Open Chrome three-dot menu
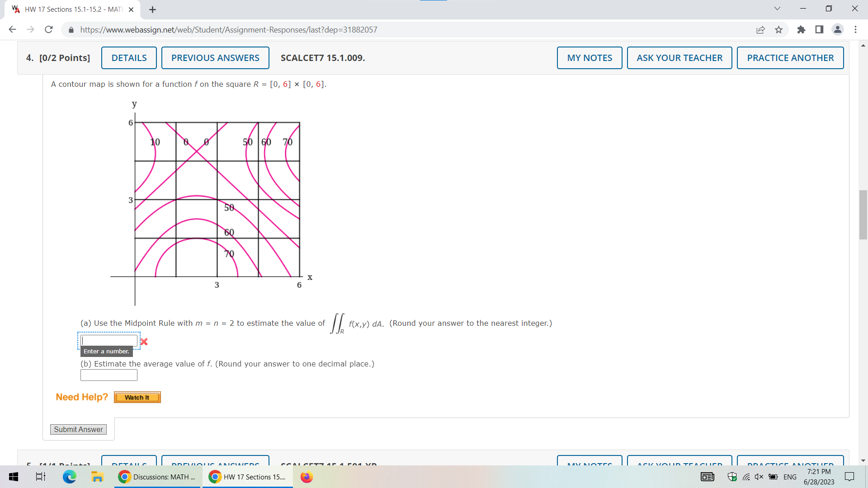The width and height of the screenshot is (868, 488). click(x=855, y=30)
